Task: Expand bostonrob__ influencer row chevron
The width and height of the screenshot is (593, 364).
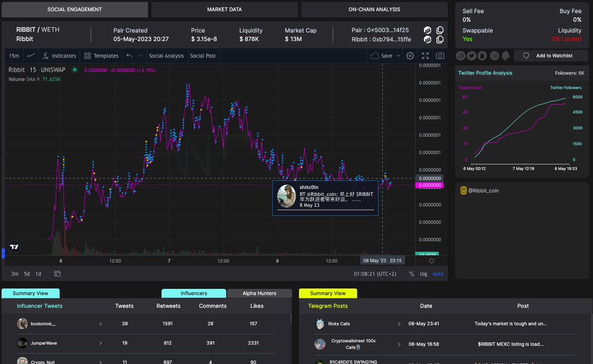Action: (x=100, y=324)
